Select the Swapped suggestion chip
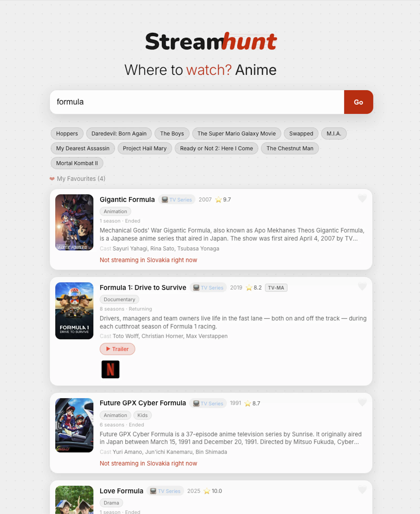Screen dimensions: 420x514 [x=301, y=134]
